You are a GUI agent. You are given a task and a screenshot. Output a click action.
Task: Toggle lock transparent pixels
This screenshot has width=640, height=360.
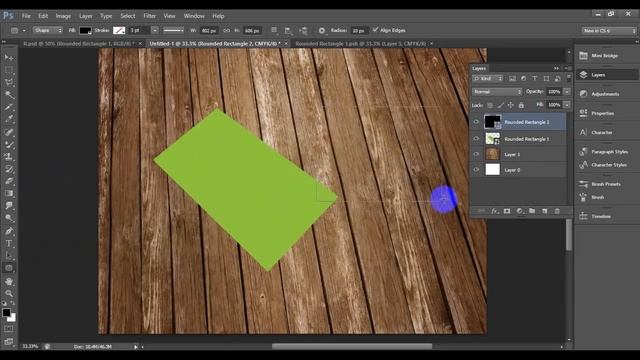click(x=490, y=105)
